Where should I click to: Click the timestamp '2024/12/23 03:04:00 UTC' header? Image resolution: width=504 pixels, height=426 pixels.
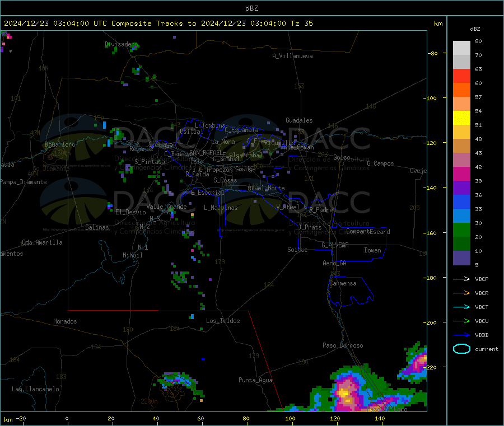pyautogui.click(x=55, y=24)
